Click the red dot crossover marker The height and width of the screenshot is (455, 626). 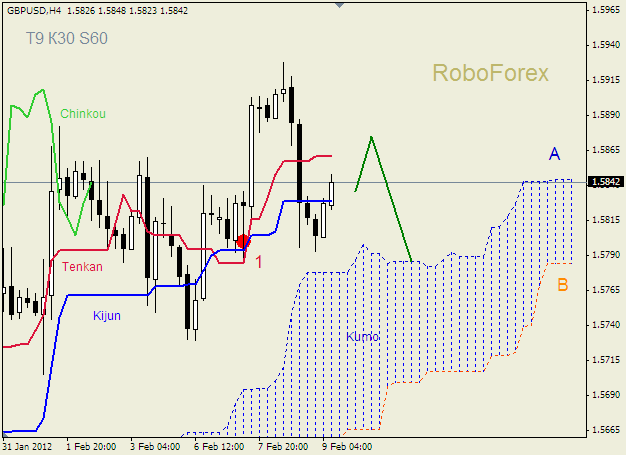[243, 241]
